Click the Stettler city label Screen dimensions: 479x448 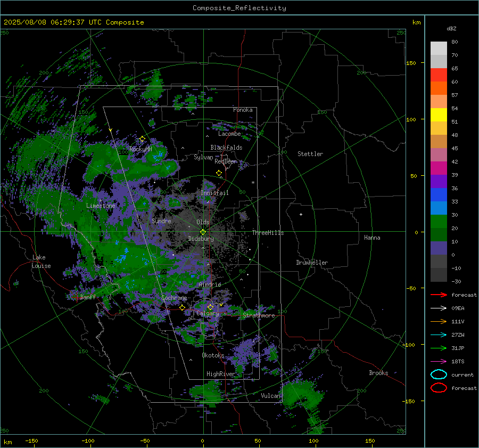click(x=310, y=154)
